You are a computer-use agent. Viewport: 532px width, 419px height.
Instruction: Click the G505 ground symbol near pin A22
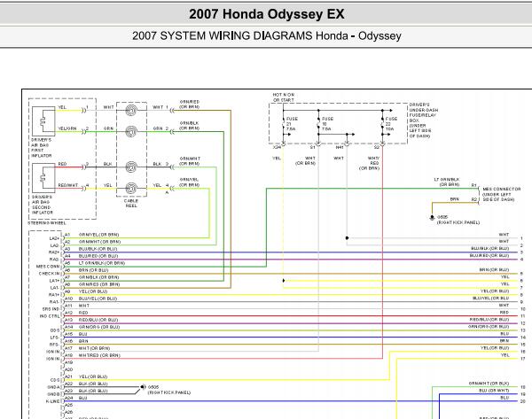tap(143, 387)
